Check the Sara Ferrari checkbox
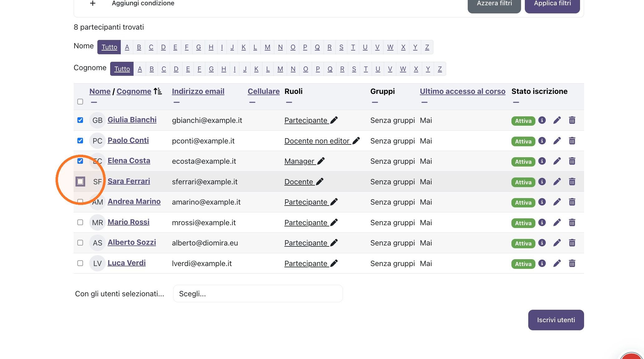Screen dimensions: 644x359 pyautogui.click(x=80, y=182)
